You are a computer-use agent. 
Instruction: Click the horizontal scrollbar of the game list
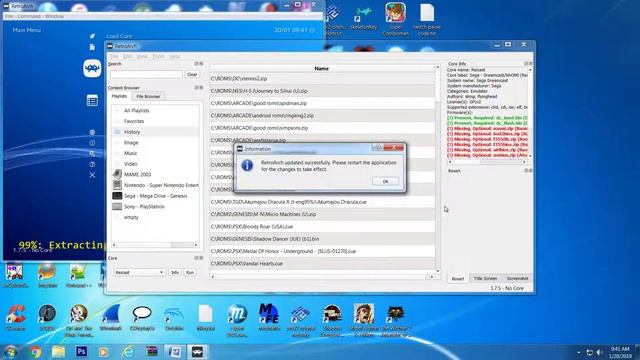322,277
